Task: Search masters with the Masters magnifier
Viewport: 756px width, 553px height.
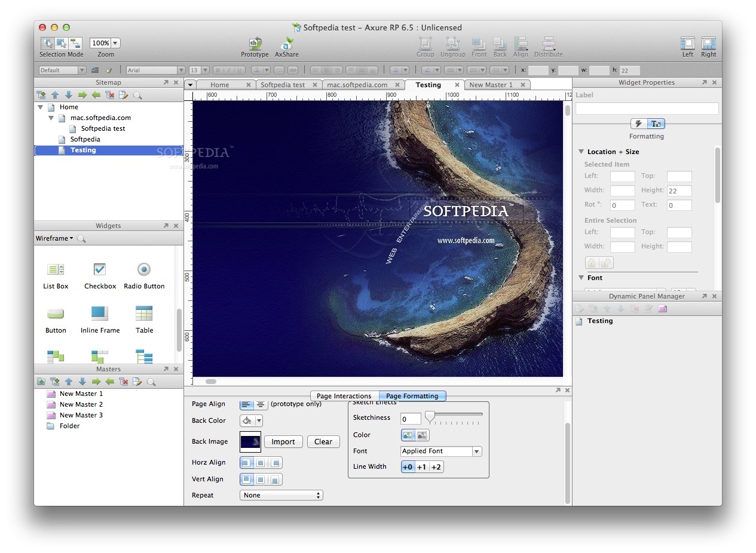Action: coord(151,382)
